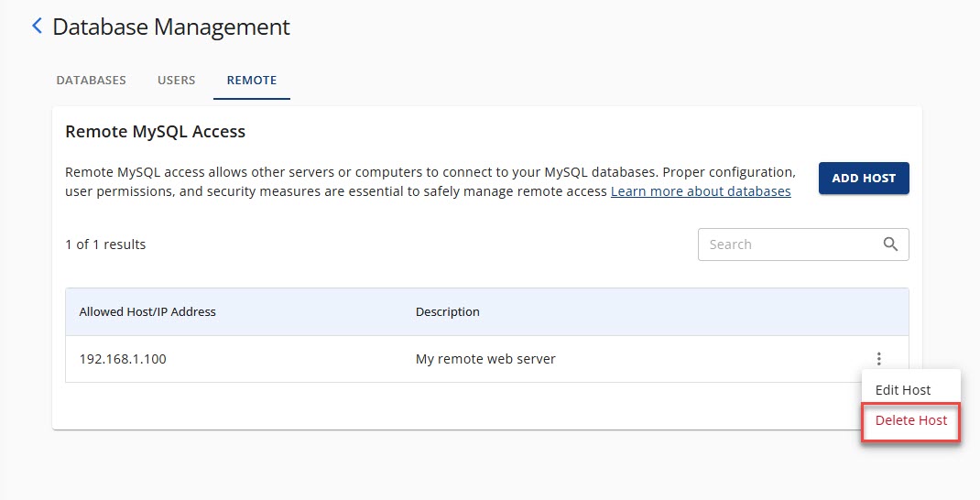Viewport: 980px width, 500px height.
Task: Choose Edit Host from the menu
Action: (x=903, y=390)
